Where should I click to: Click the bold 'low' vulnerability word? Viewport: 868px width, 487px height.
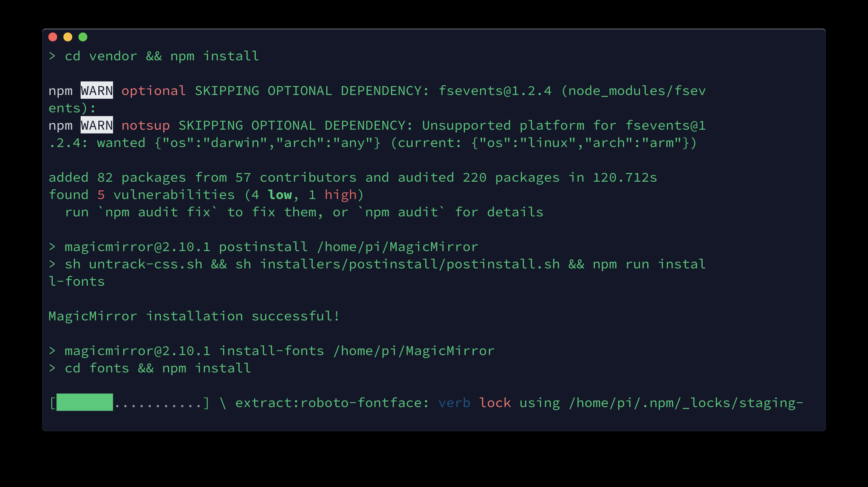[x=280, y=195]
